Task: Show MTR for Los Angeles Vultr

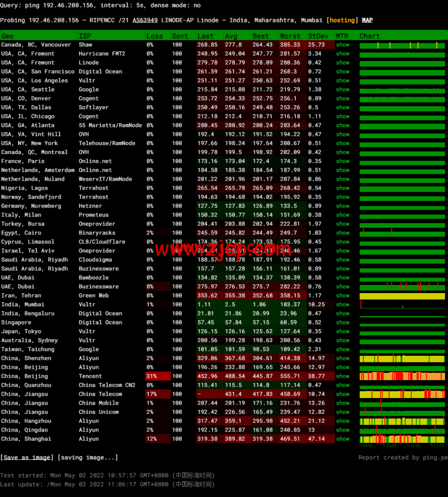Action: (x=343, y=81)
